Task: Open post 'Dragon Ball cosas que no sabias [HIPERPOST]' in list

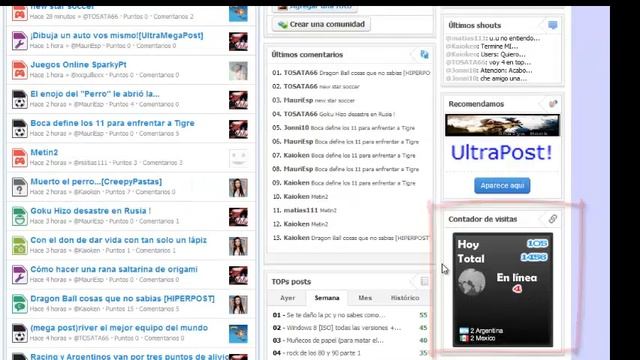Action: click(x=122, y=299)
